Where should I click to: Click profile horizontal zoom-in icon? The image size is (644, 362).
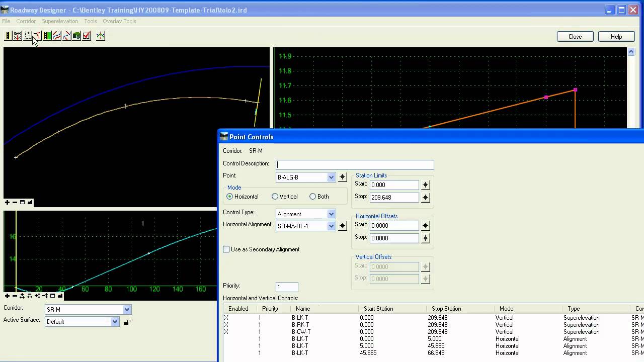point(22,296)
